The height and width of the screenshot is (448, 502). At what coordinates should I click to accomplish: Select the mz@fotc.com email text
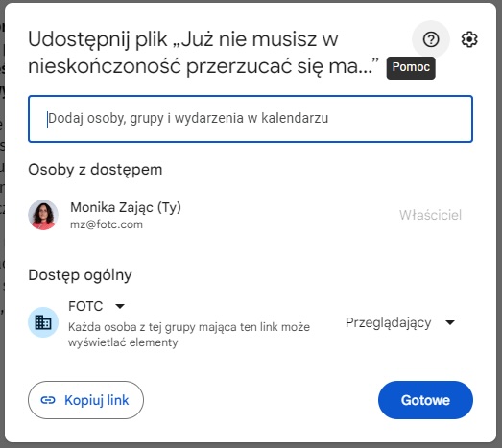[107, 224]
